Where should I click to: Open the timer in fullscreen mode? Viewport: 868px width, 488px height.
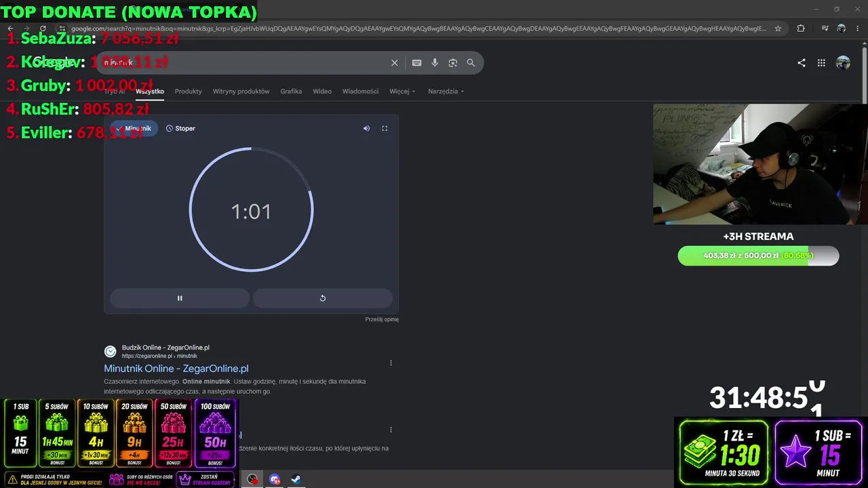384,128
